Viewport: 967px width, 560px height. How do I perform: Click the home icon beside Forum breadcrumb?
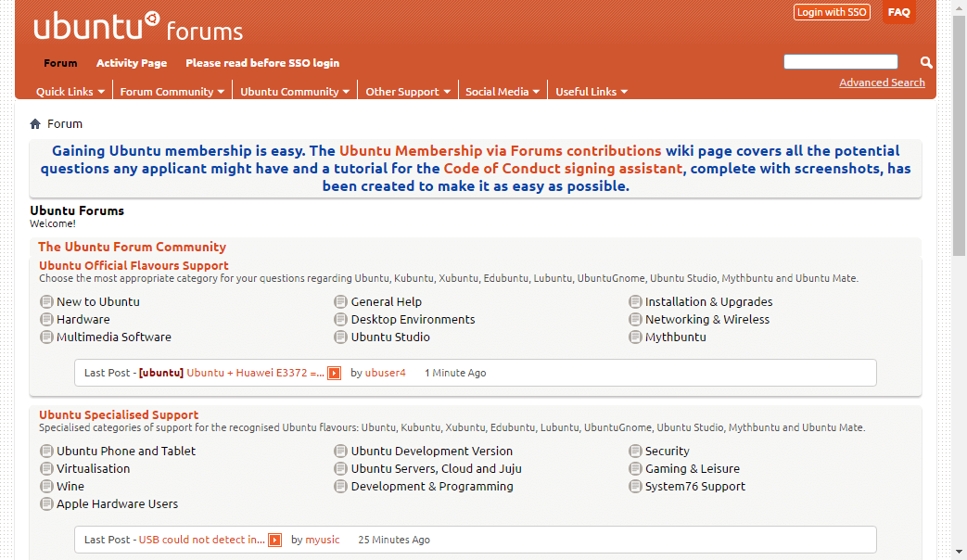[x=35, y=124]
